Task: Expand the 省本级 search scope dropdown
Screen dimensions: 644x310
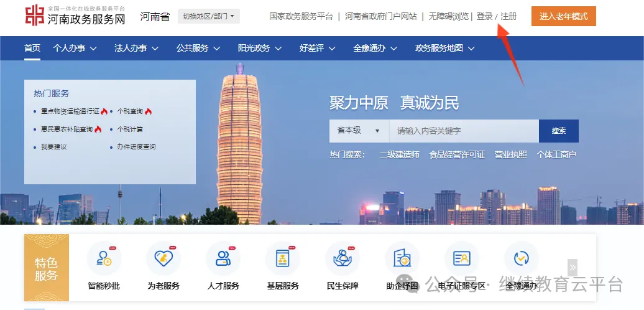Action: coord(359,131)
